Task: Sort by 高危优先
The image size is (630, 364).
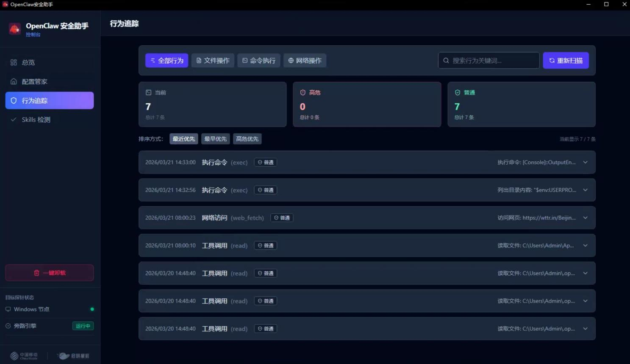Action: click(x=247, y=139)
